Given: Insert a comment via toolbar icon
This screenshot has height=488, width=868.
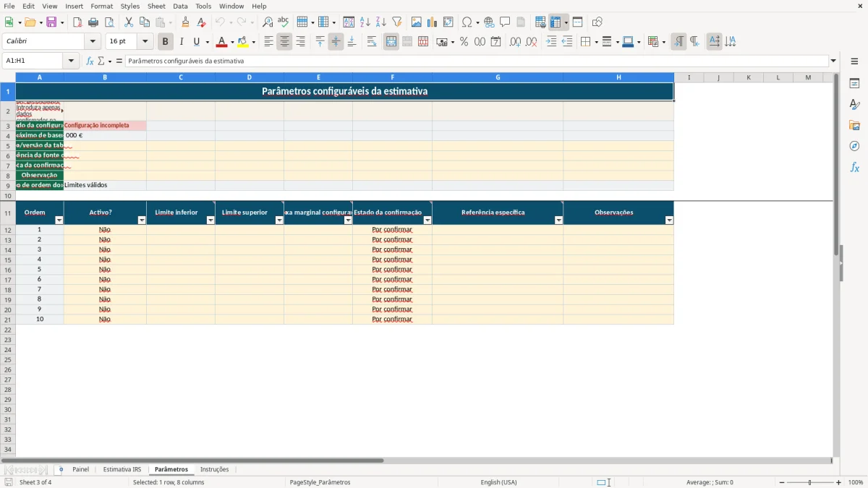Looking at the screenshot, I should point(505,22).
